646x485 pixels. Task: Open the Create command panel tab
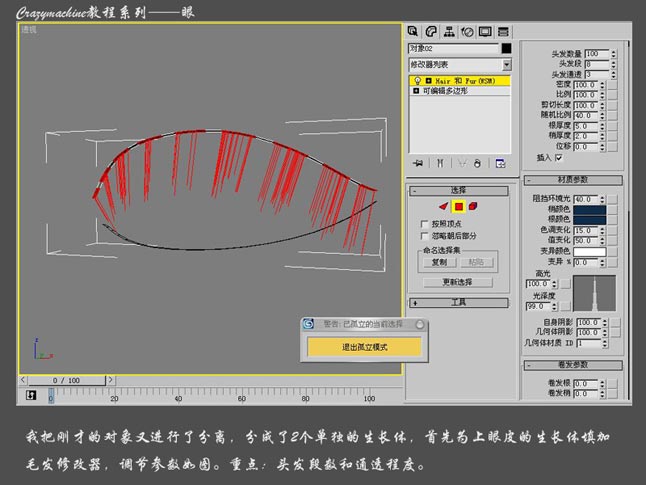pyautogui.click(x=413, y=32)
